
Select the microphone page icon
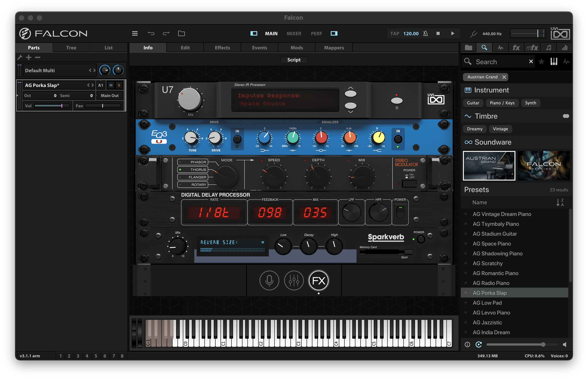click(269, 280)
